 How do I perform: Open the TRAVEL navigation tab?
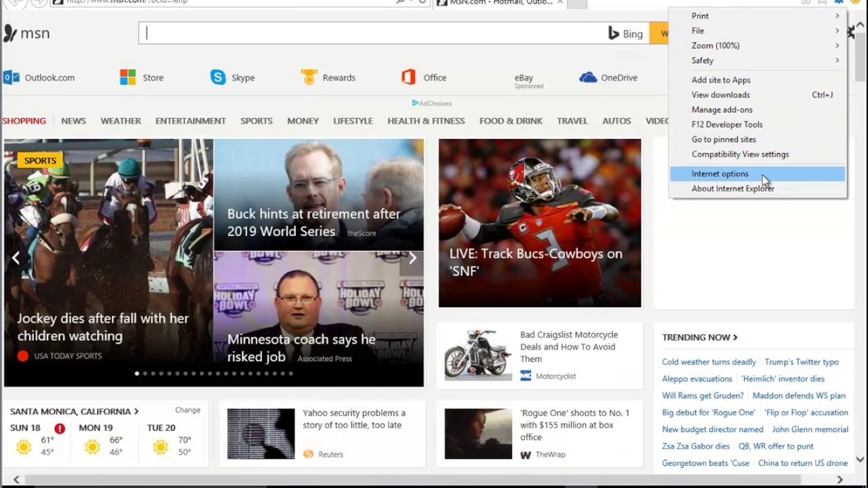click(572, 121)
